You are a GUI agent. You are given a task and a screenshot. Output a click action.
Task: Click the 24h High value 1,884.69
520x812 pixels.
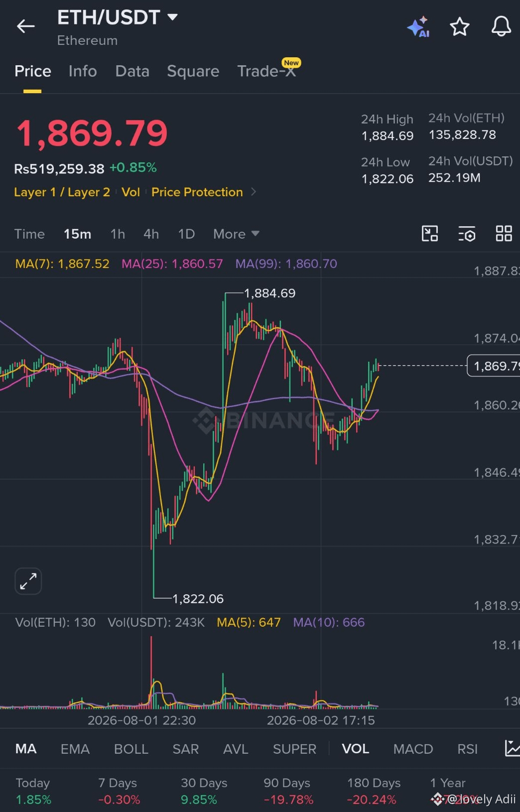[x=388, y=136]
